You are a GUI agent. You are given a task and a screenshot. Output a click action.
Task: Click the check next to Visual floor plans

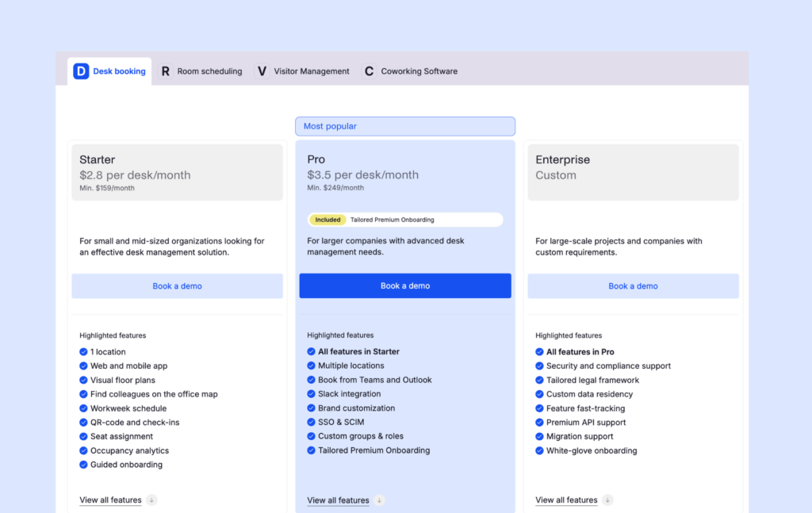click(x=83, y=381)
